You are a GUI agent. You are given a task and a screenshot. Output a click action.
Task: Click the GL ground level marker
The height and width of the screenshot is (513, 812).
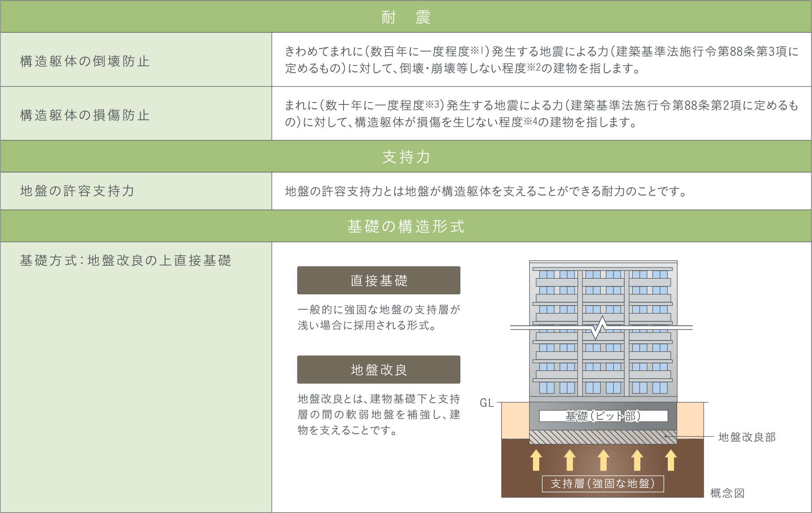pyautogui.click(x=487, y=403)
